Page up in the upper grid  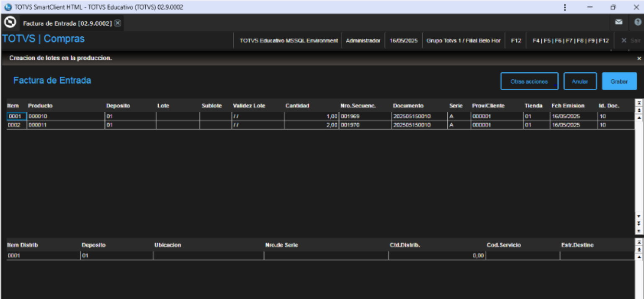coord(639,110)
